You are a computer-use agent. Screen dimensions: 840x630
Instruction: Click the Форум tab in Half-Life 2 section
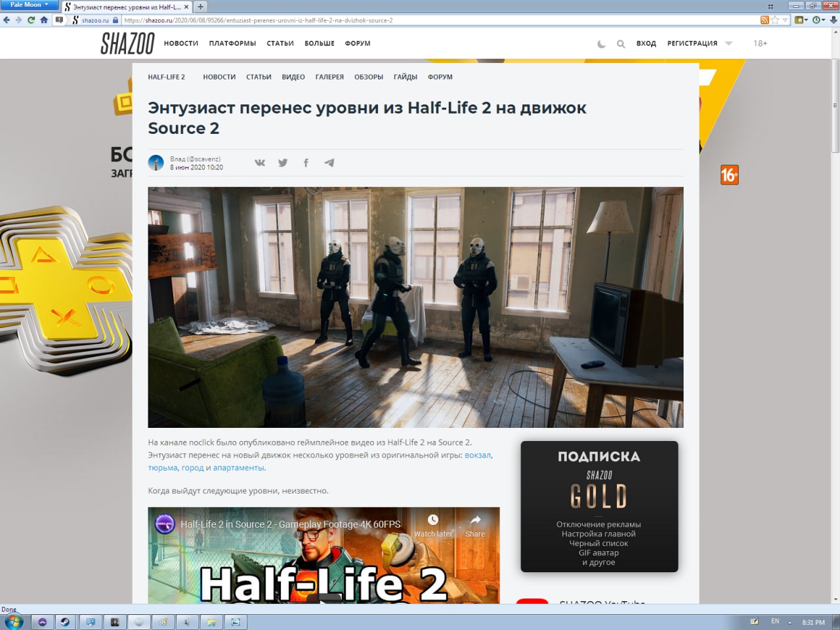click(x=440, y=77)
